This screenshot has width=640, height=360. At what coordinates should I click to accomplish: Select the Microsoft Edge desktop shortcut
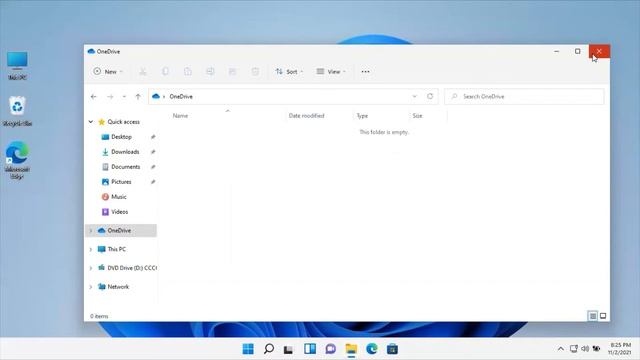pyautogui.click(x=17, y=160)
